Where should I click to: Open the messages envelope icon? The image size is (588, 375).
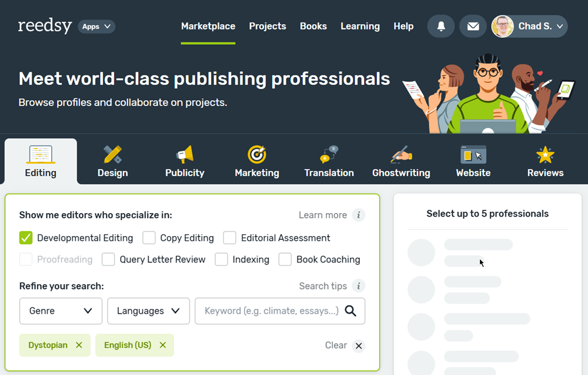[x=473, y=26]
